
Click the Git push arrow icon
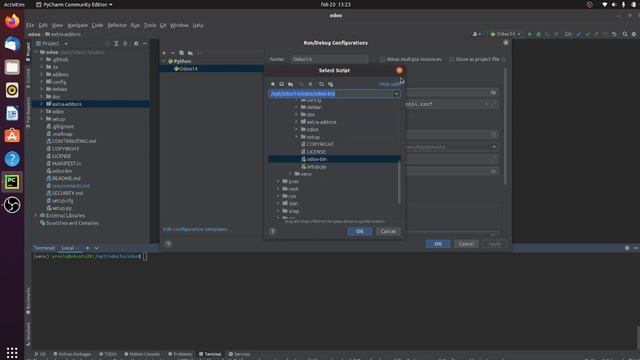pos(596,34)
